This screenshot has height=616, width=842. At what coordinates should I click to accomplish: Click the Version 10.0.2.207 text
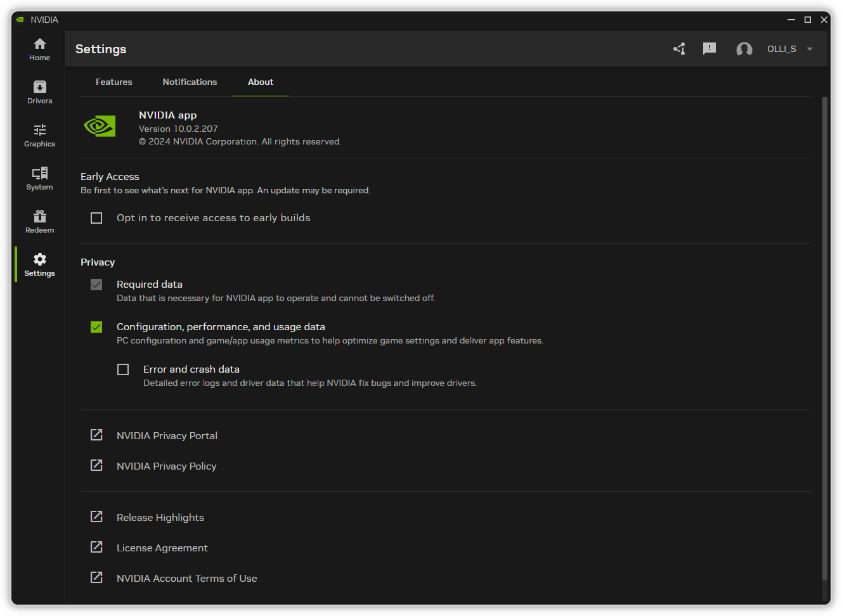(178, 129)
